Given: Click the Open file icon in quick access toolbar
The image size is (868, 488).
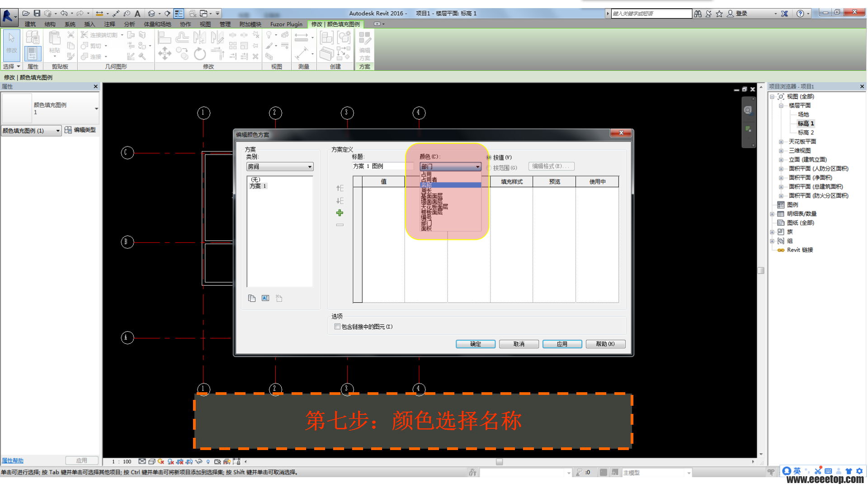Looking at the screenshot, I should point(26,14).
